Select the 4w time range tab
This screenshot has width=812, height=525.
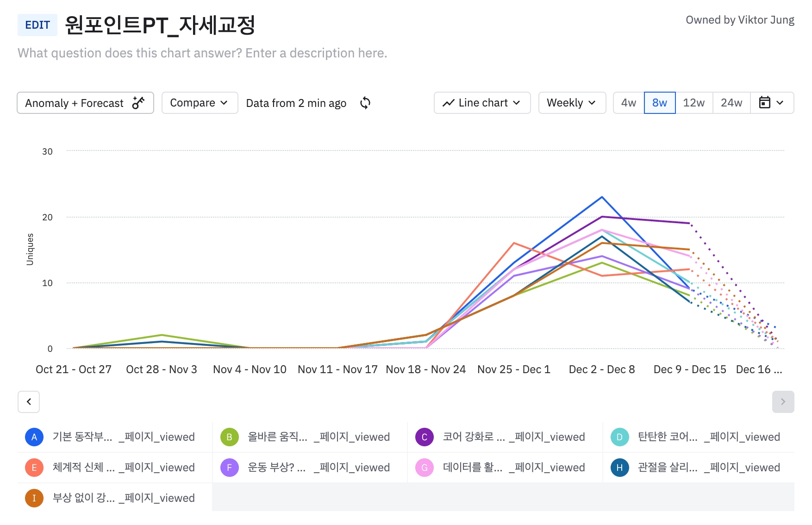[x=629, y=103]
